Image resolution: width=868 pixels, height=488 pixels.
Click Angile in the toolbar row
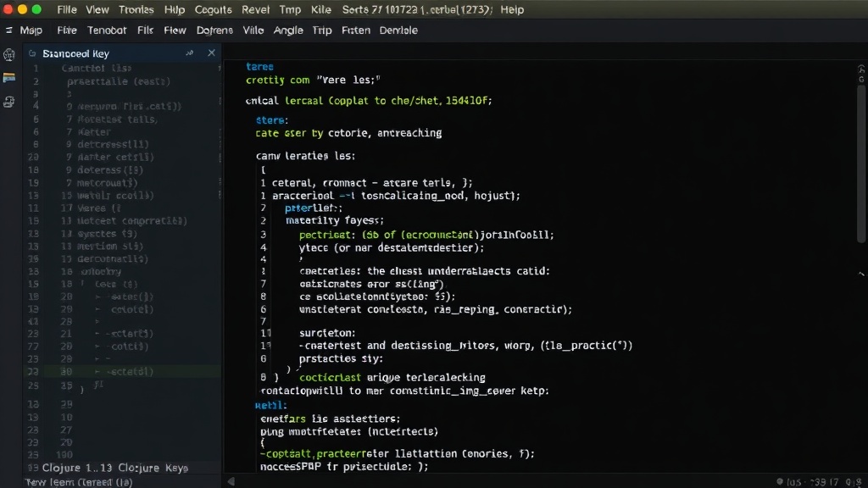tap(288, 30)
